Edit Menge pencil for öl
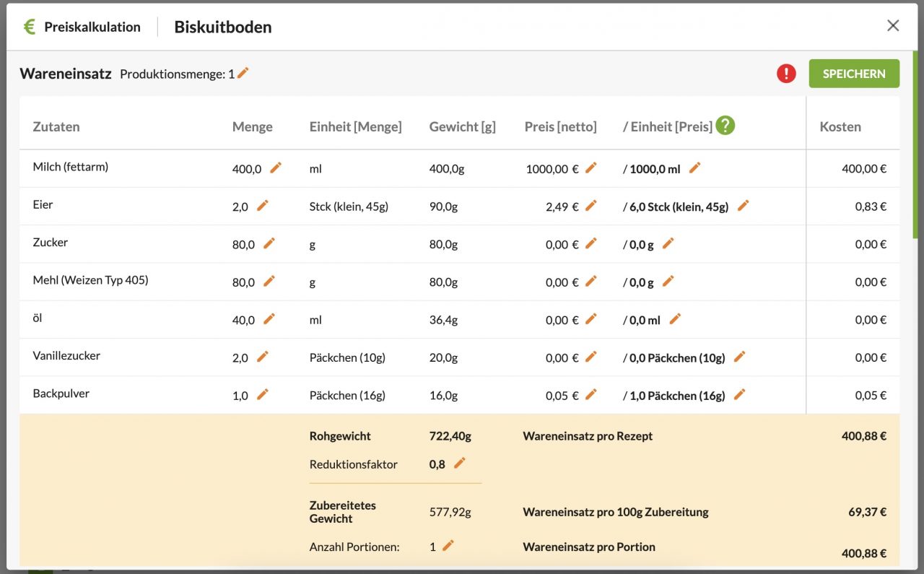 269,318
